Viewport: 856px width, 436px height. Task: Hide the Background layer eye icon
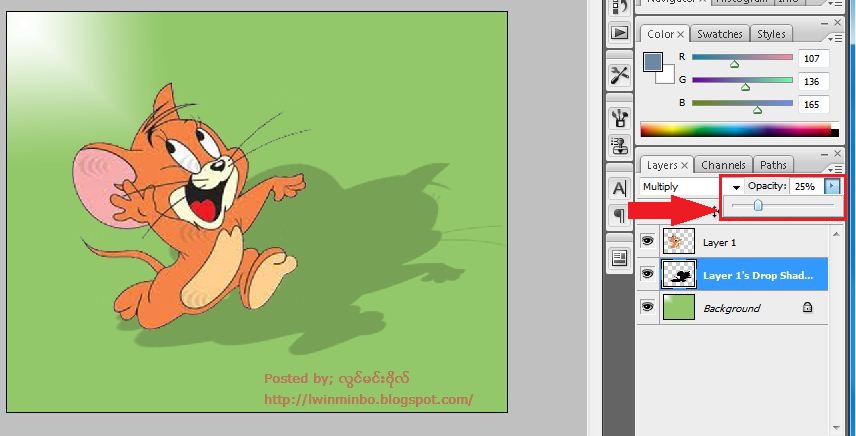tap(647, 307)
